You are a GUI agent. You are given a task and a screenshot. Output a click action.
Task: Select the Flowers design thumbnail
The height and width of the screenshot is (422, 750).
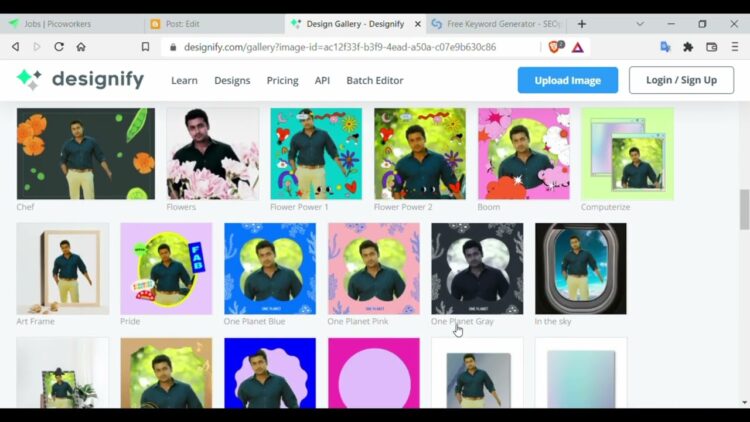click(212, 154)
